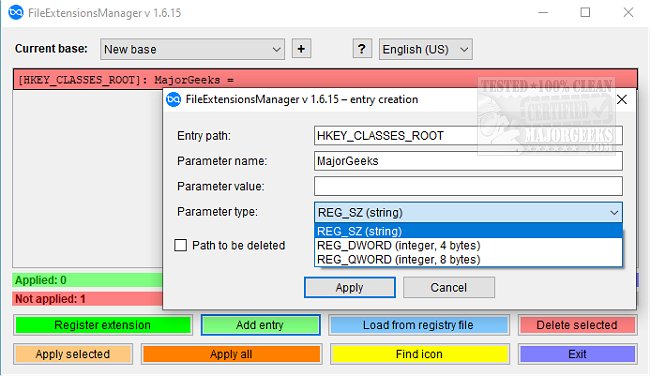Viewport: 650px width, 376px height.
Task: Maximize the FileExtensionsManager window
Action: 585,12
